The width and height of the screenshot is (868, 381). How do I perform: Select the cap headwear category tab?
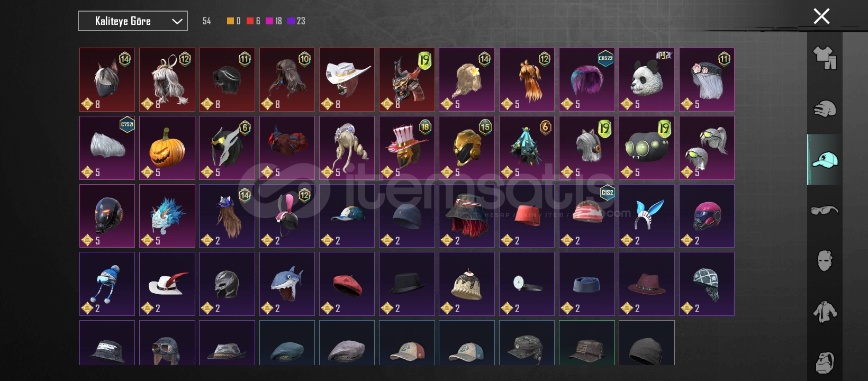coord(825,159)
